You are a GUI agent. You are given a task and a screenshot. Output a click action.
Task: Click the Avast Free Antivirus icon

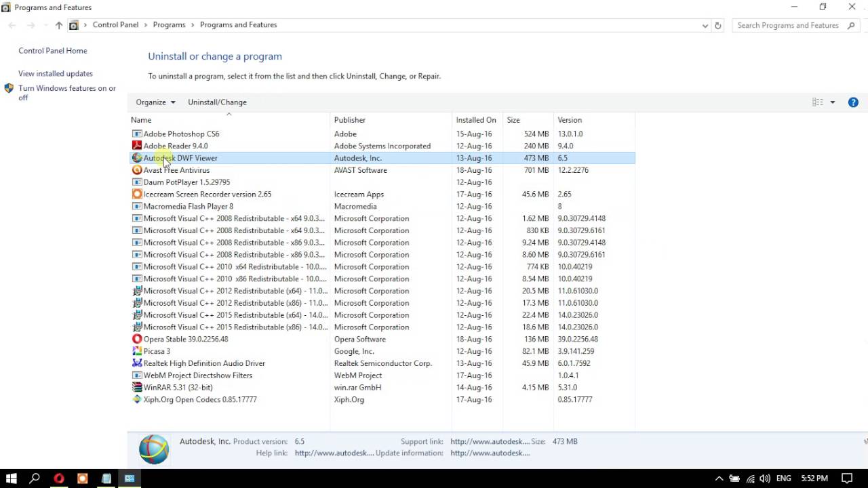coord(137,170)
